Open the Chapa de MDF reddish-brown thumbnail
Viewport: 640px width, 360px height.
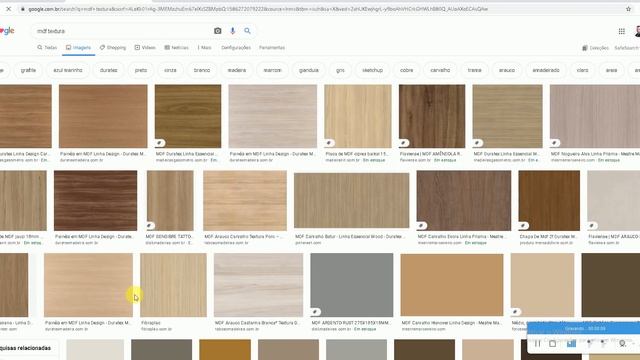[549, 200]
